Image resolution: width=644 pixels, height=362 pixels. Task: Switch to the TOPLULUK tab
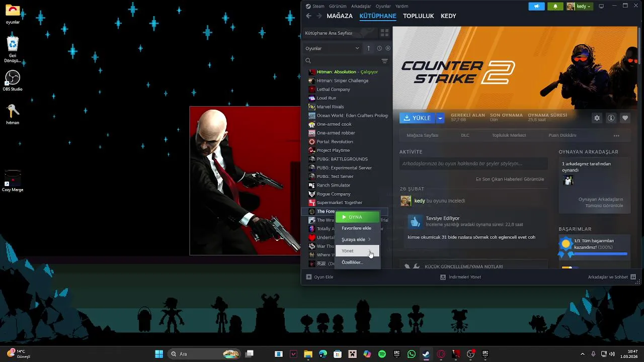[x=418, y=16]
